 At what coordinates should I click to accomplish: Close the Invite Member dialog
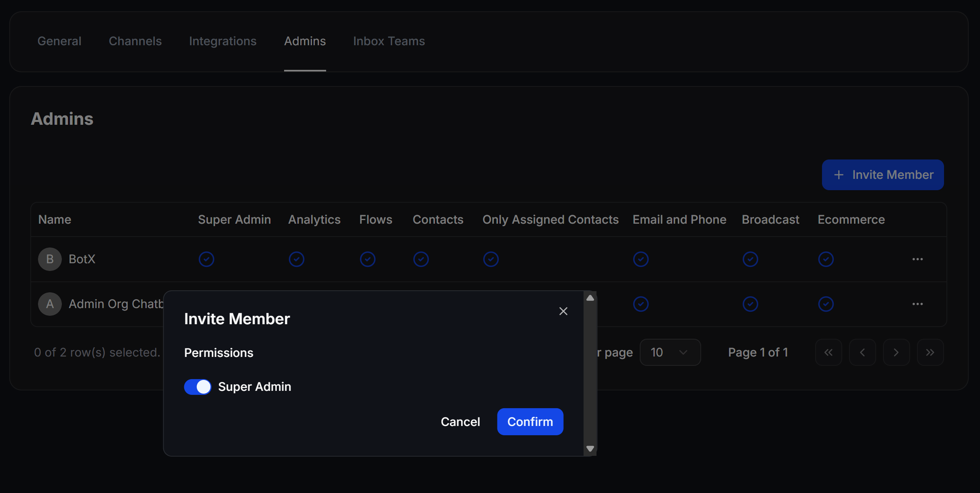[563, 311]
